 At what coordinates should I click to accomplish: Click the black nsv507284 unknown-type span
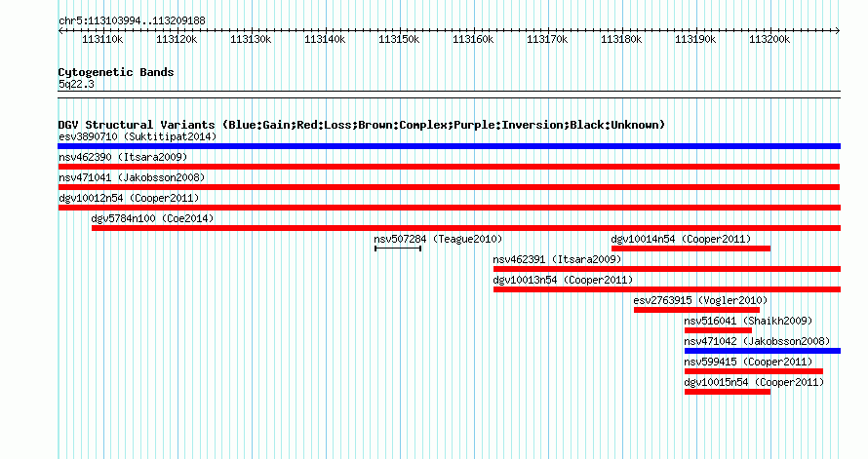coord(398,249)
